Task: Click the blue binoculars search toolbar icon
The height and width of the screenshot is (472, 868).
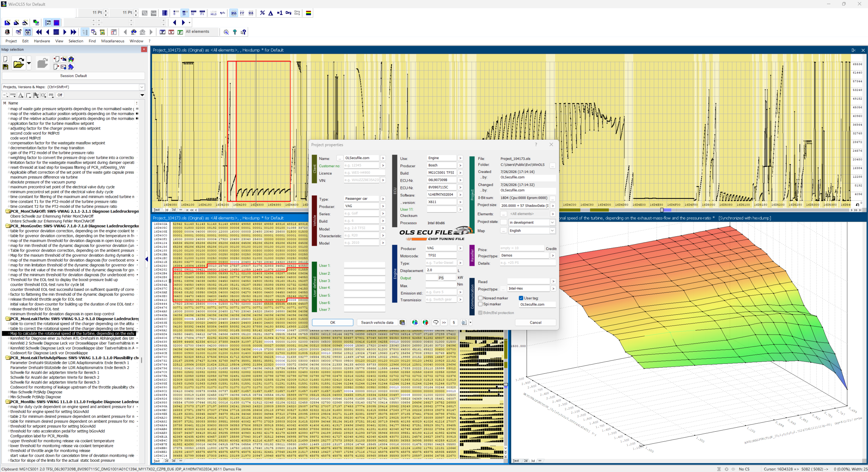Action: [134, 32]
